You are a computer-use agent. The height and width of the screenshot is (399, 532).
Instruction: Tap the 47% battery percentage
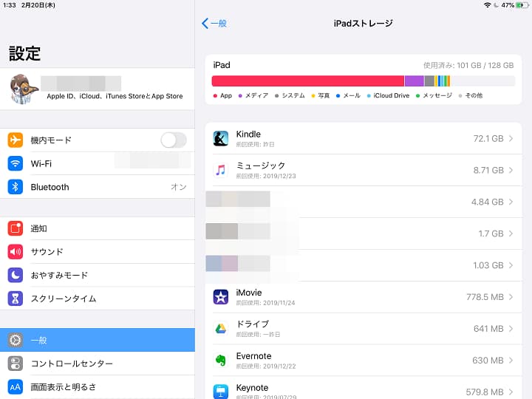508,5
